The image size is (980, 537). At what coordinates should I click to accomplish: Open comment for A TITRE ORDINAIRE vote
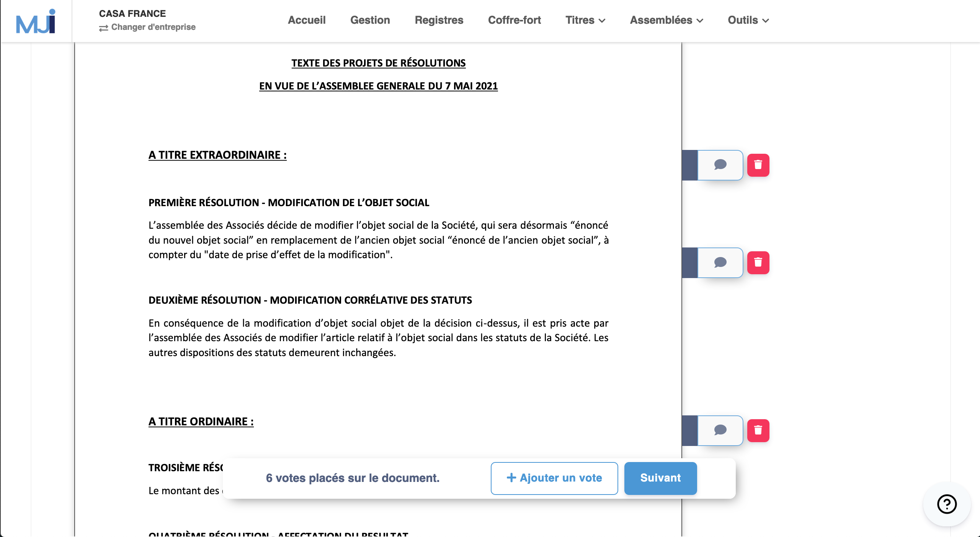[720, 430]
